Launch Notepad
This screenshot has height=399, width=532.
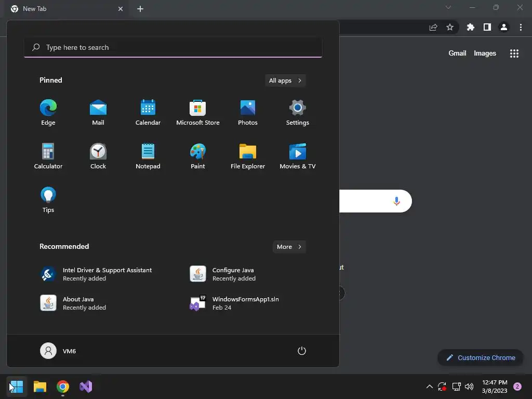pos(148,156)
